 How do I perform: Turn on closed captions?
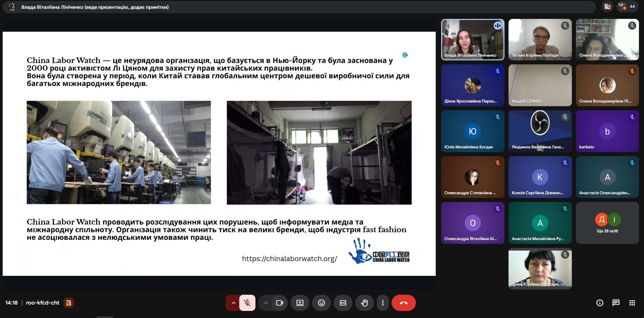(343, 303)
